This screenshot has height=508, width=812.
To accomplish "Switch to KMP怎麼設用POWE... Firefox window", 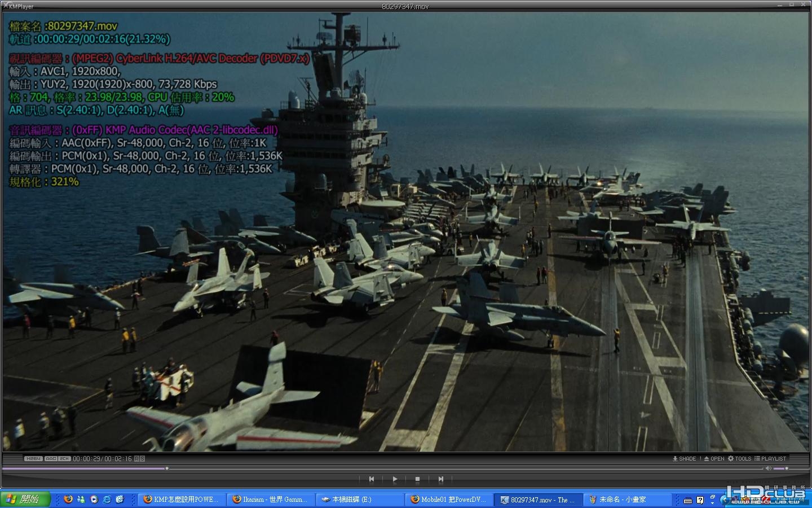I will click(x=182, y=500).
